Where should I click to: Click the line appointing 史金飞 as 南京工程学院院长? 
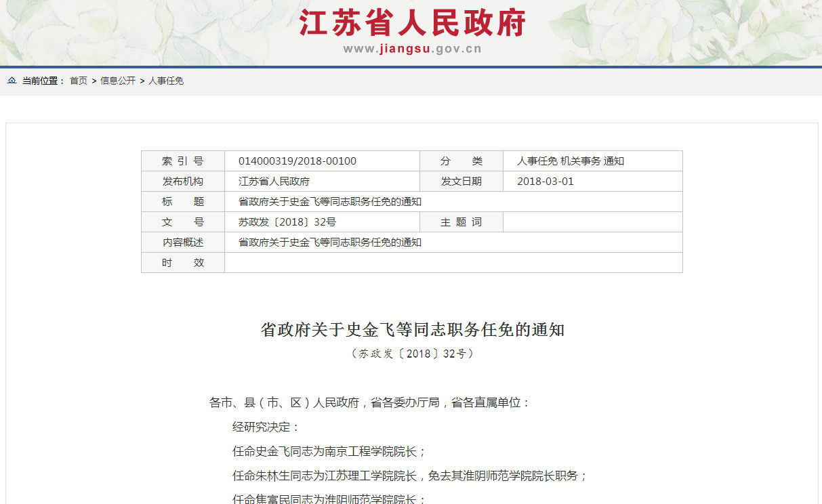click(329, 452)
